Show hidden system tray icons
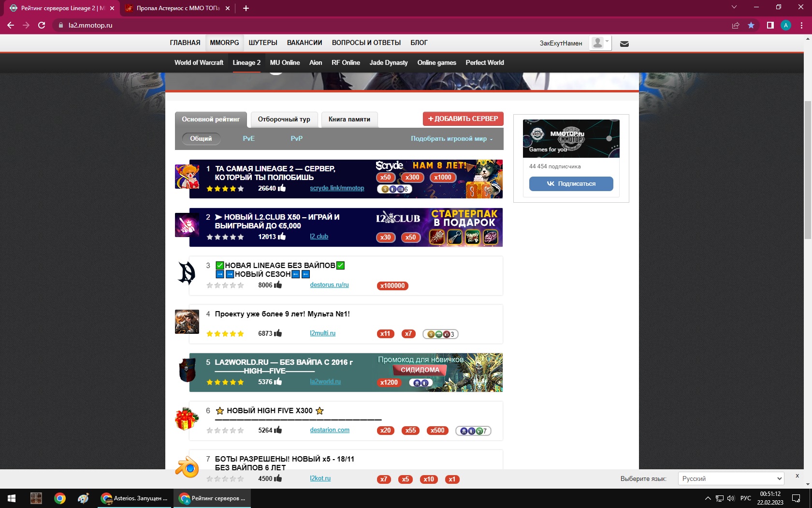Image resolution: width=812 pixels, height=508 pixels. (x=708, y=498)
